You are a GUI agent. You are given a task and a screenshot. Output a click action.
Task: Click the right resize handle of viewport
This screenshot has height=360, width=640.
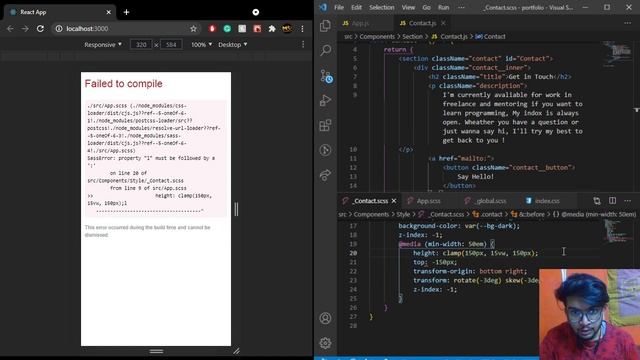pos(236,209)
